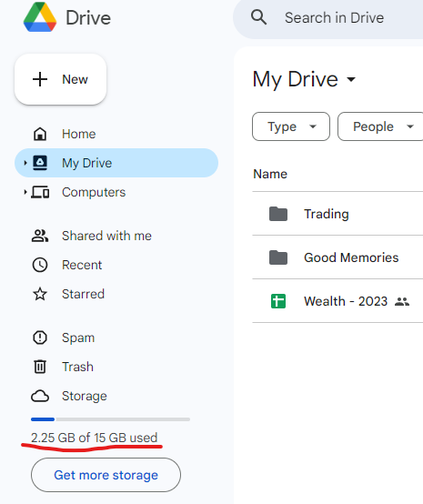This screenshot has width=423, height=504.
Task: Click Get more storage button
Action: click(106, 475)
